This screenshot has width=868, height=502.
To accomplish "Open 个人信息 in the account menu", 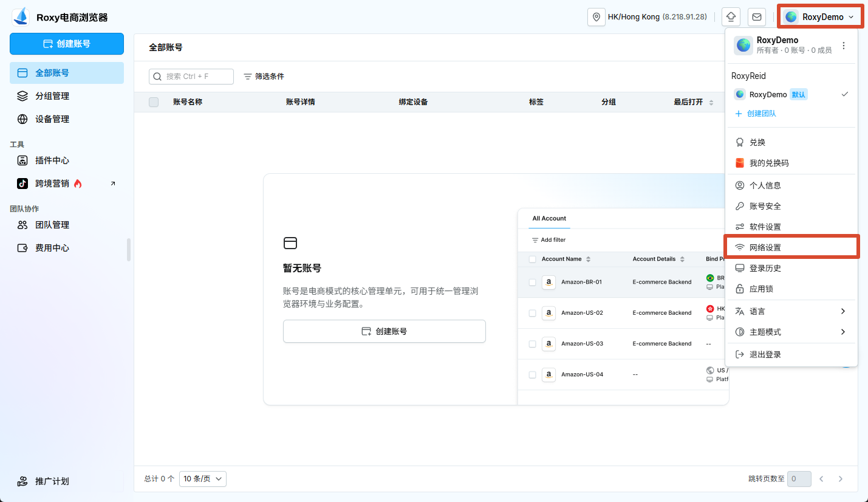I will (791, 185).
